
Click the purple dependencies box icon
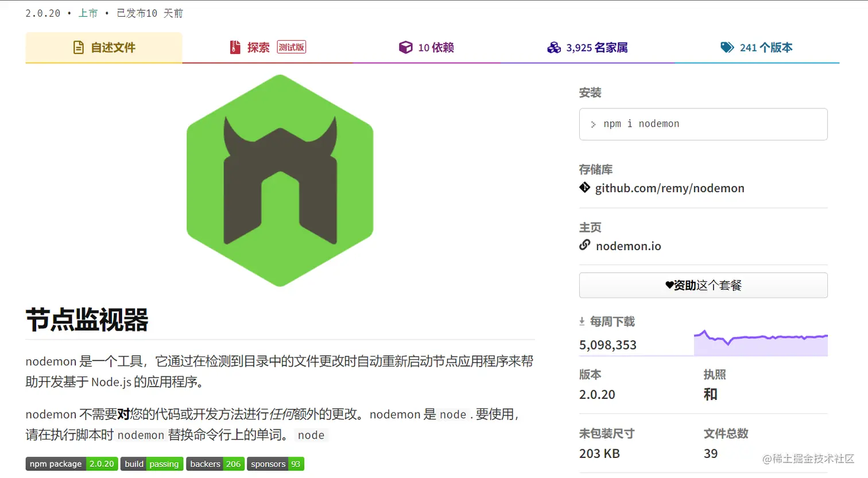click(406, 48)
